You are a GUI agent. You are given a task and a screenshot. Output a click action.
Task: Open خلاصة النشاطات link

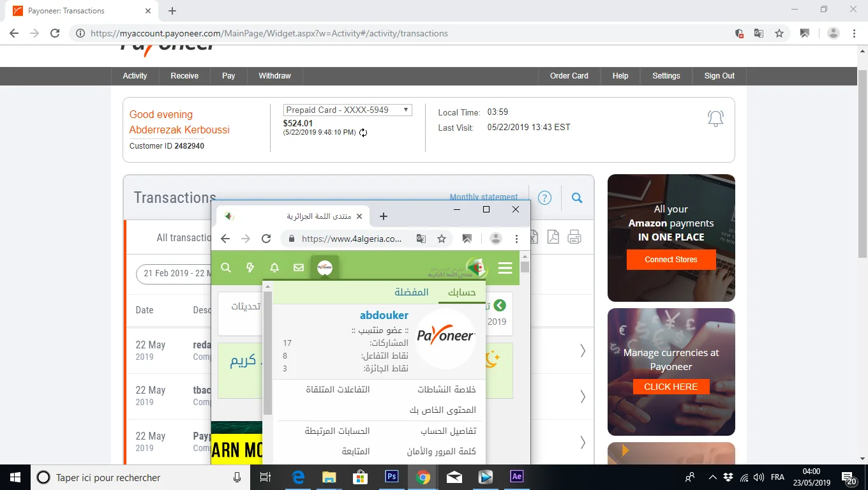(x=447, y=389)
